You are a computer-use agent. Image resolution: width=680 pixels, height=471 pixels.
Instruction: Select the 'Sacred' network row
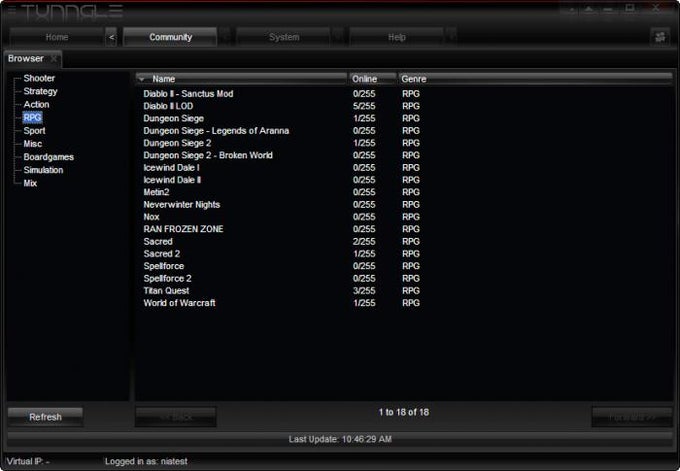[x=404, y=242]
